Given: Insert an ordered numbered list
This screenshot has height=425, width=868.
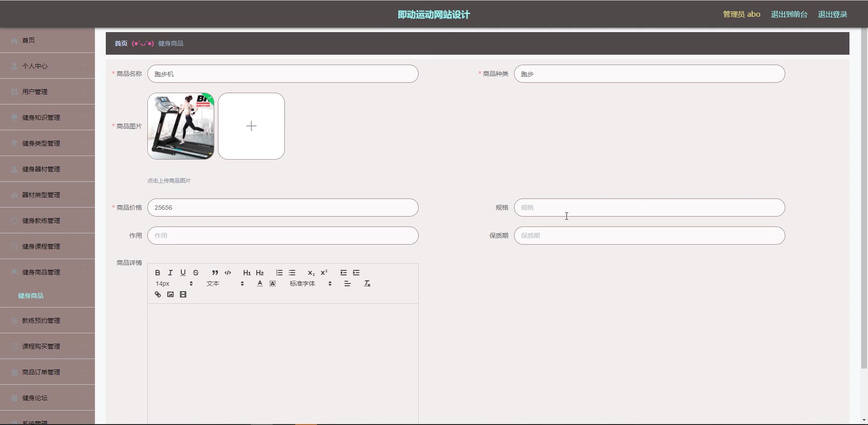Looking at the screenshot, I should click(279, 273).
